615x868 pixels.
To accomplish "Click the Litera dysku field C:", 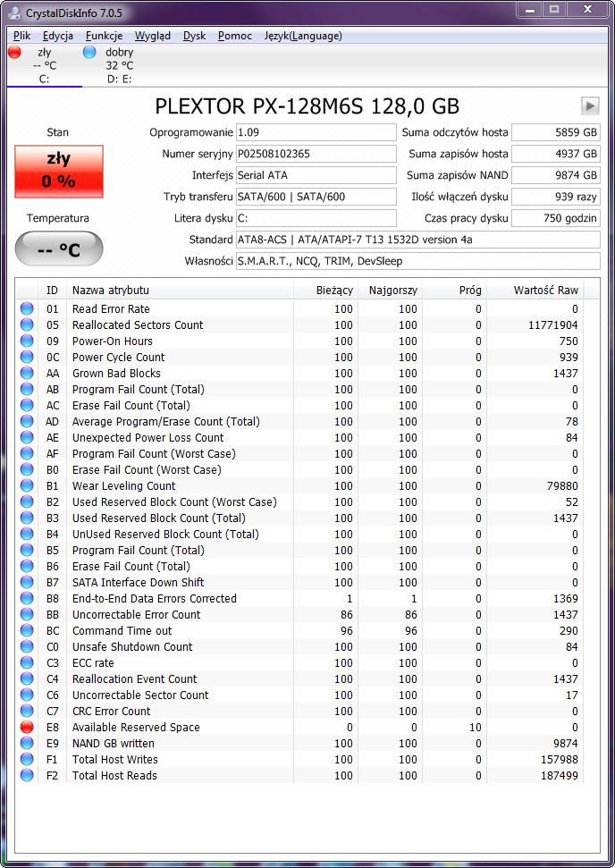I will click(x=316, y=218).
